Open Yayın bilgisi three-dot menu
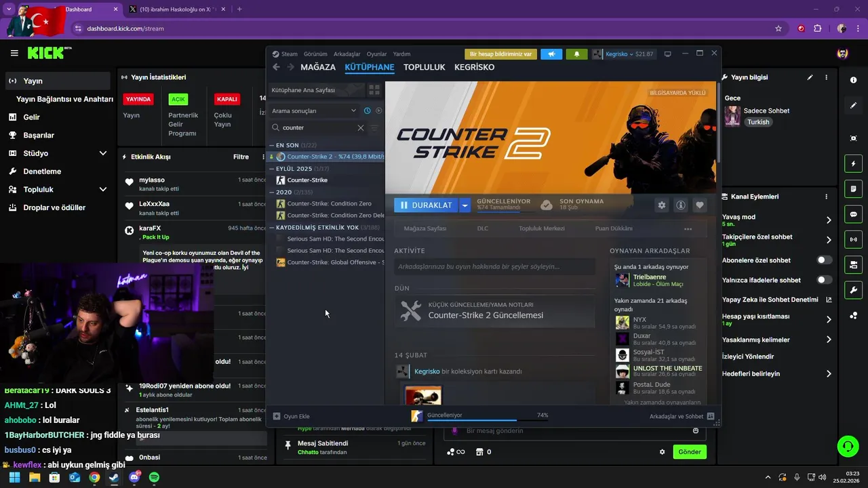This screenshot has height=488, width=868. 826,77
